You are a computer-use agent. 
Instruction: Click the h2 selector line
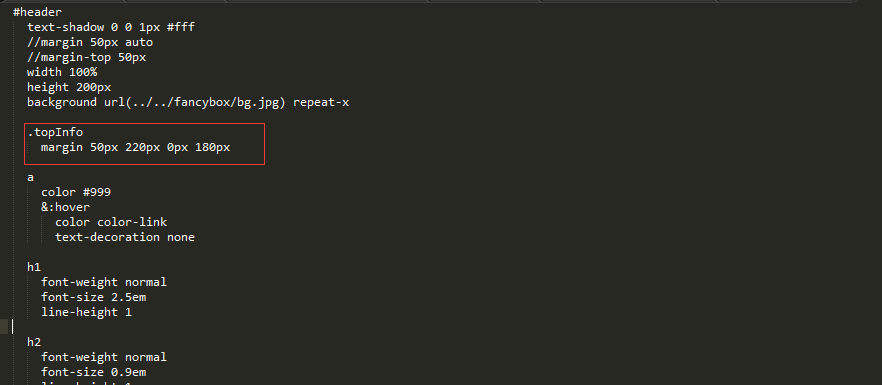34,342
